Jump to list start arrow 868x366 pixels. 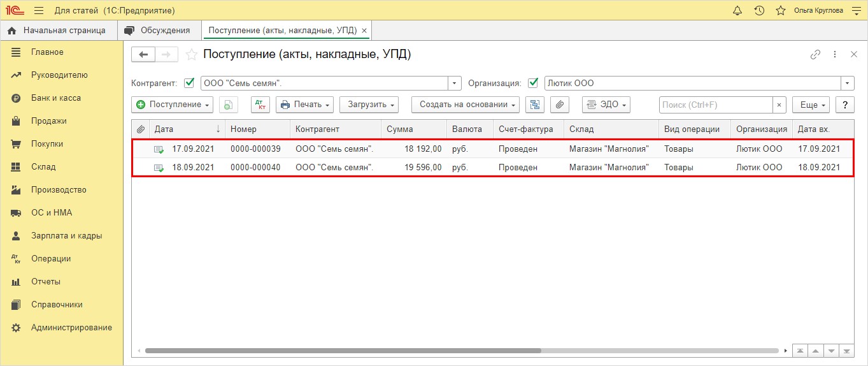(800, 351)
